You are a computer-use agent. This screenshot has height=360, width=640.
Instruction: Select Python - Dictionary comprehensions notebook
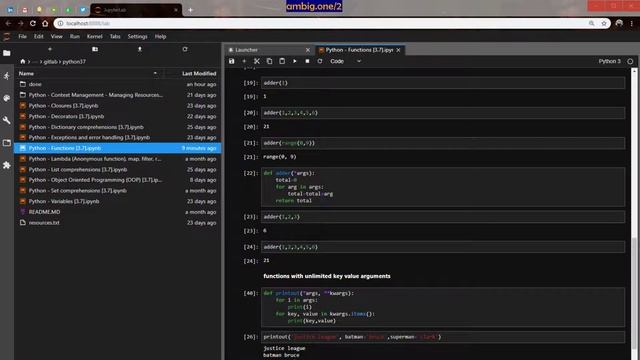(x=118, y=127)
